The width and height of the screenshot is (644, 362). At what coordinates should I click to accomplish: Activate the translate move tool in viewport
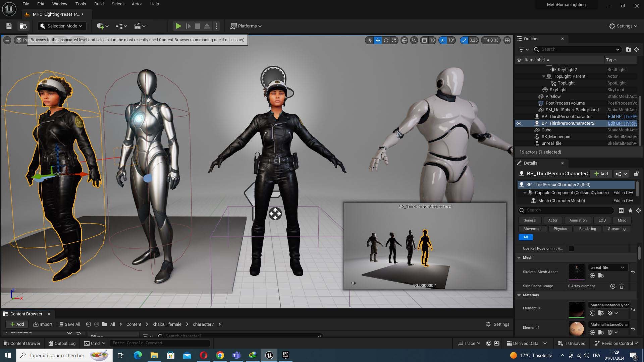(x=378, y=40)
